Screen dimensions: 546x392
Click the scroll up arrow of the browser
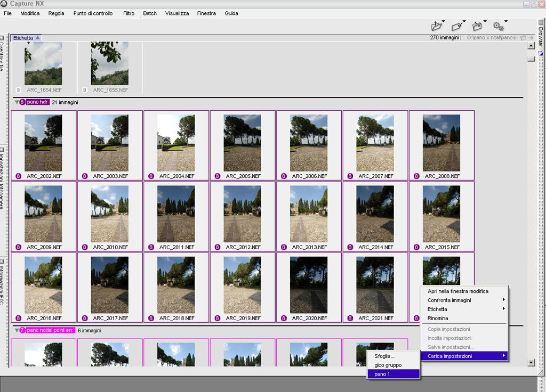(531, 46)
